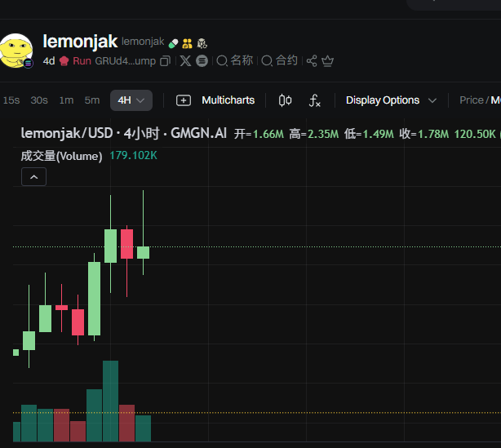Select the 5m timeframe
The height and width of the screenshot is (448, 501).
pos(92,100)
